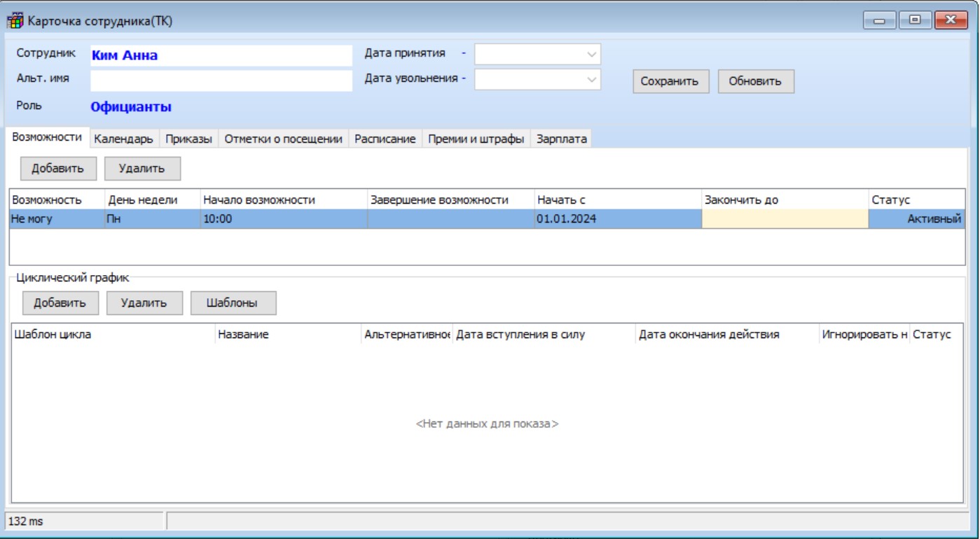Viewport: 980px width, 539px height.
Task: Click the Сотрудник name field Ким Анна
Action: pyautogui.click(x=221, y=56)
